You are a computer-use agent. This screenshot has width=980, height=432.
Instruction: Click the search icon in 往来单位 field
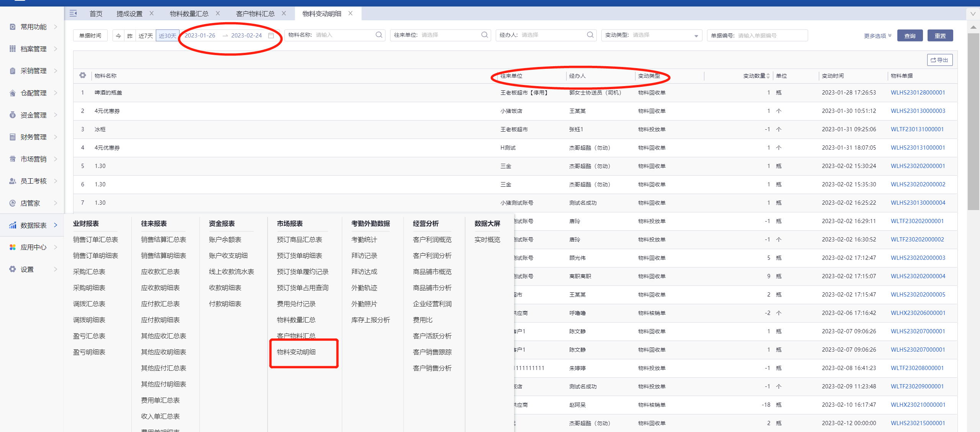(x=484, y=35)
